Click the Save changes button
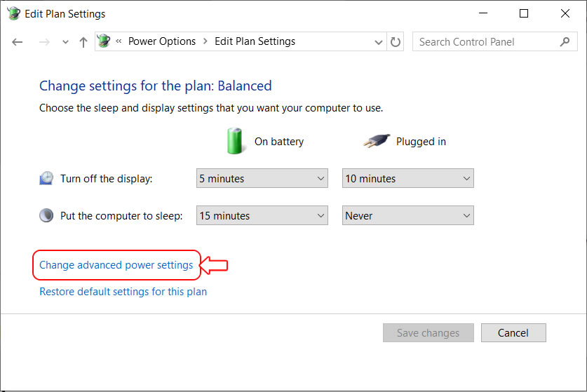 tap(429, 332)
